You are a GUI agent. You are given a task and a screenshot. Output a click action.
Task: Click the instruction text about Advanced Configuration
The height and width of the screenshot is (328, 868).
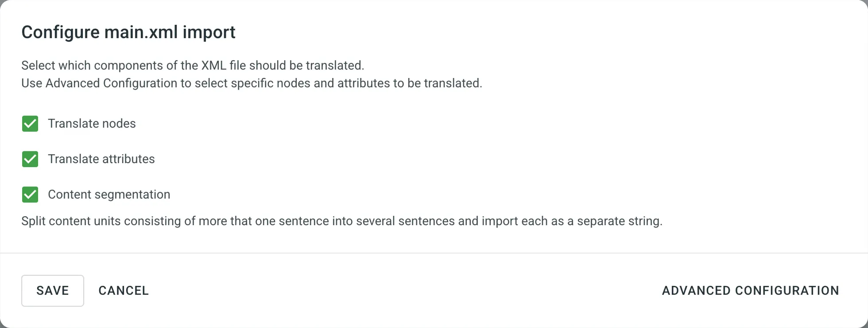[251, 83]
